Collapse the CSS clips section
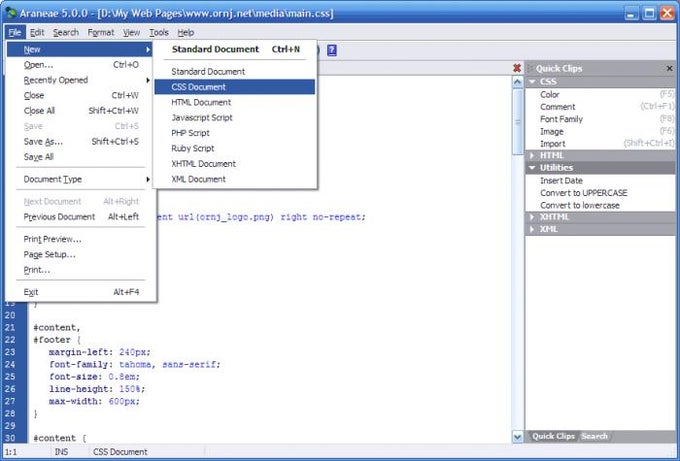This screenshot has height=461, width=680. pyautogui.click(x=532, y=82)
